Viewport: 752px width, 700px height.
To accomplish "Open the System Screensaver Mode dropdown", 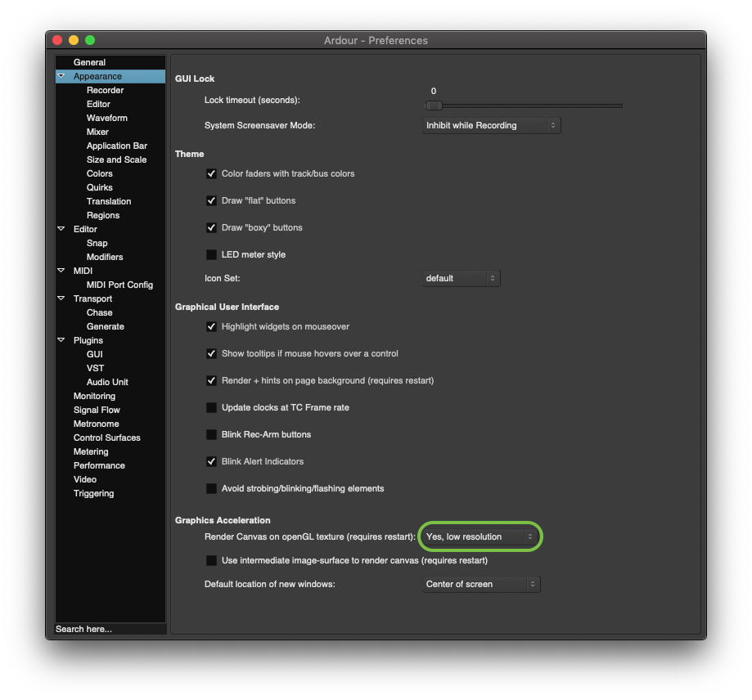I will click(491, 126).
